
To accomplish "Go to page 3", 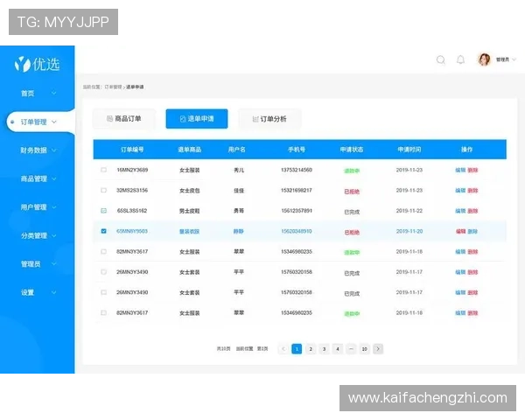I will (324, 349).
